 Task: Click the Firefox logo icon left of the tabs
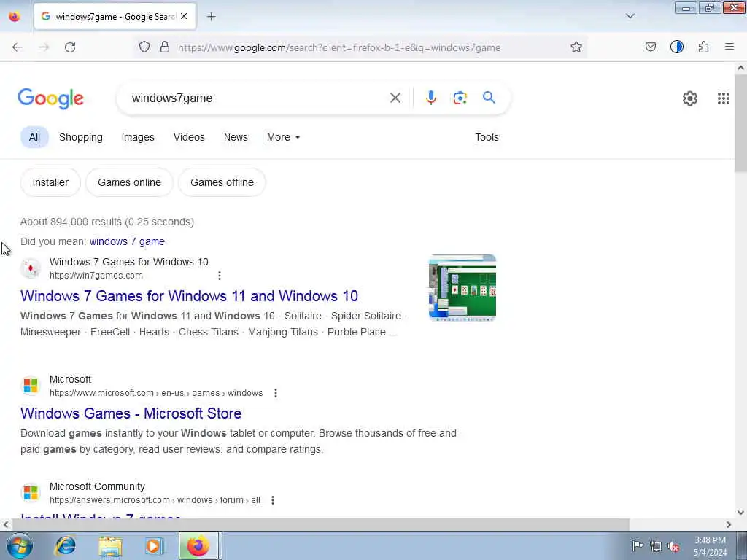tap(15, 16)
